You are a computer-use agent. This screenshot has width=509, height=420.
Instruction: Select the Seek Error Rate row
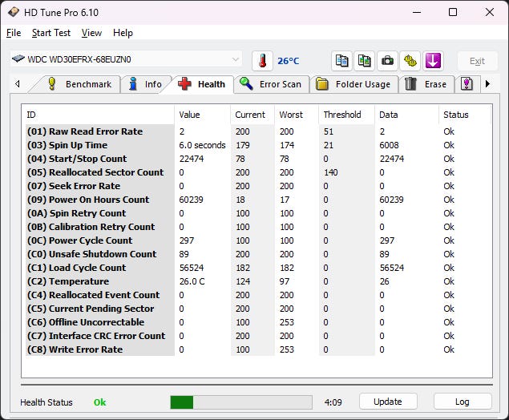coord(258,186)
